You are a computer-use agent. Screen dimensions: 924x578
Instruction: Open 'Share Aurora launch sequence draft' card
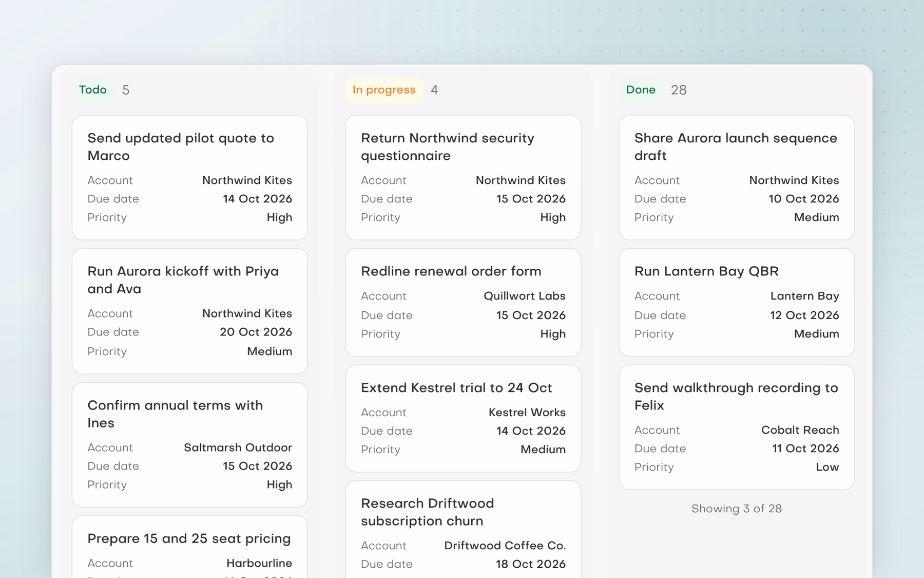point(737,177)
